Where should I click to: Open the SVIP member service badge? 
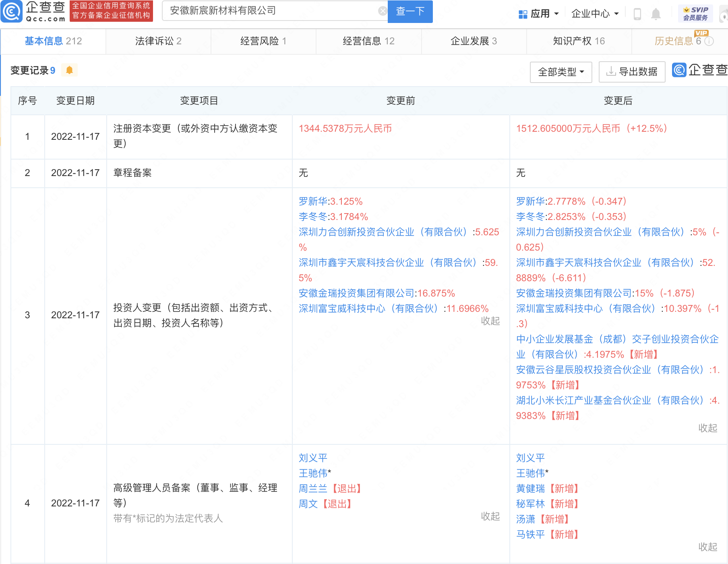tap(695, 13)
